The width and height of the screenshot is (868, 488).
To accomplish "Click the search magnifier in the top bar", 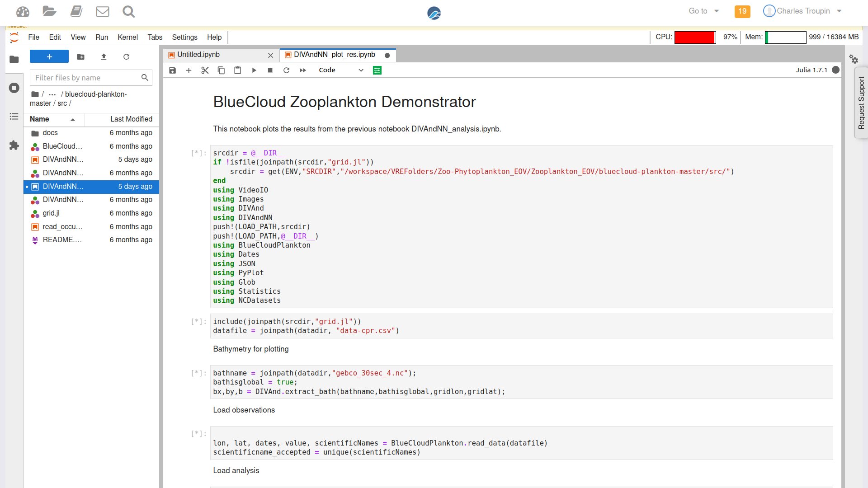I will [x=129, y=11].
